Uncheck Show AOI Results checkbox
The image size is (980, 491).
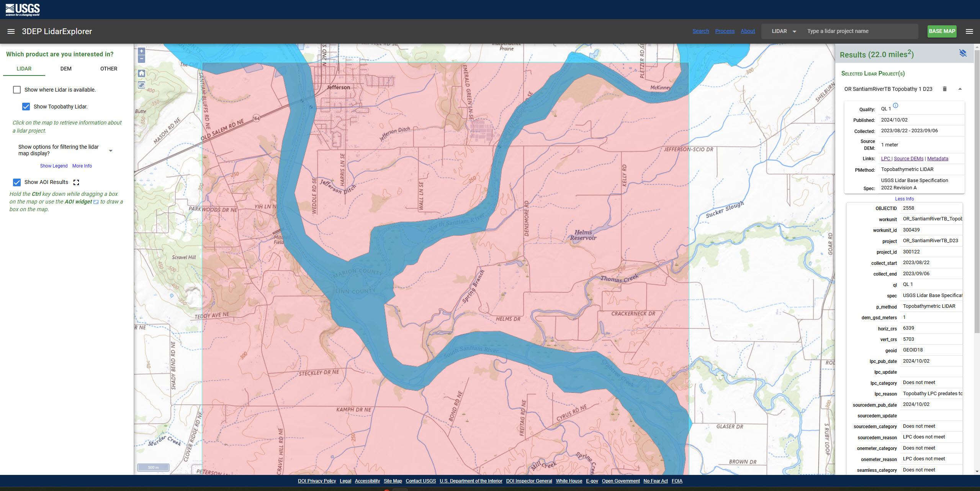17,182
